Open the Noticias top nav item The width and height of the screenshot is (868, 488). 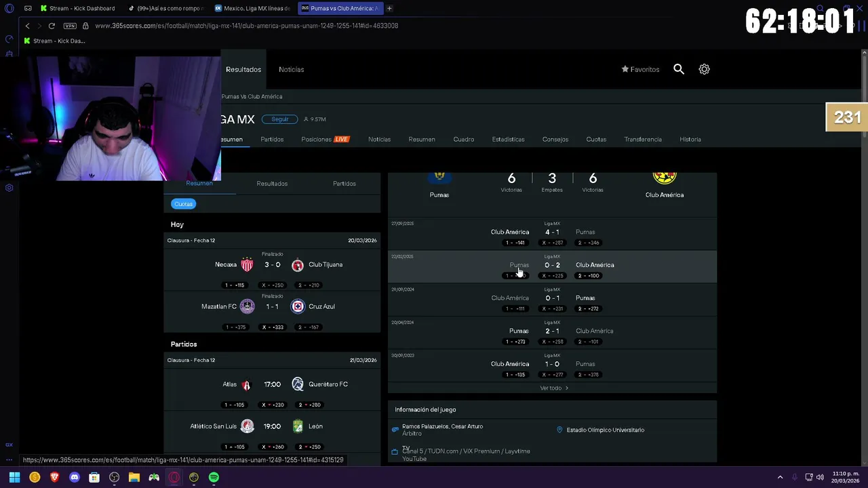pos(291,69)
